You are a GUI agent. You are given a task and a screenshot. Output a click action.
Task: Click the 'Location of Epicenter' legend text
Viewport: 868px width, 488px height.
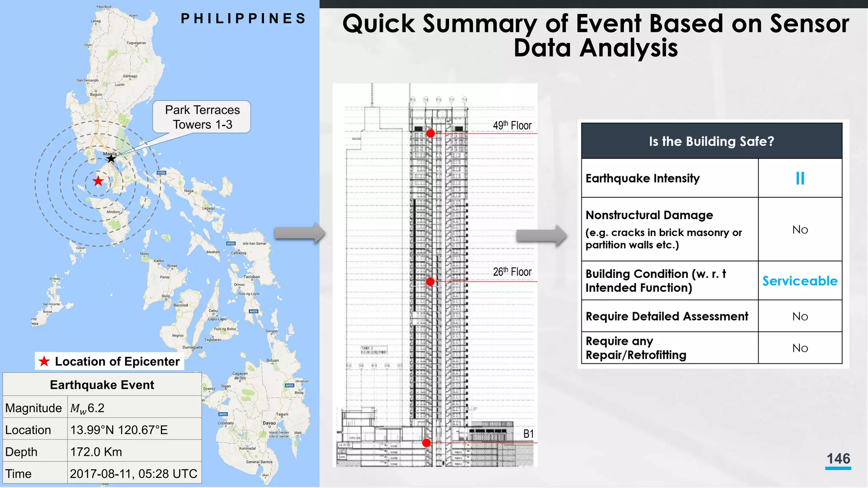[x=117, y=361]
